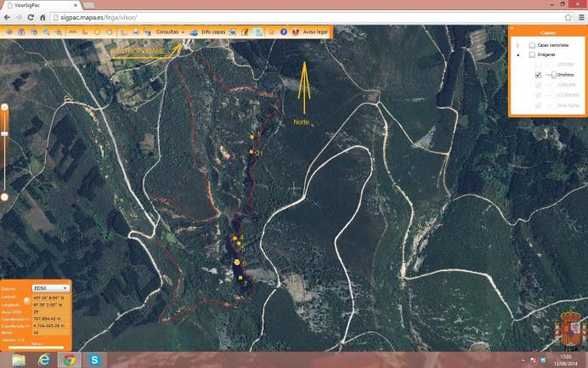
Task: Switch to the VisorSigPac browser tab
Action: (38, 4)
